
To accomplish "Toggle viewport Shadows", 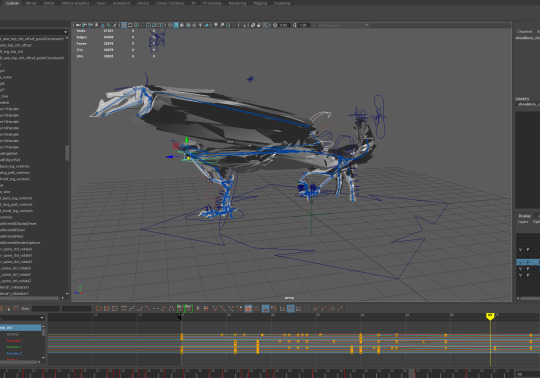I will 207,25.
